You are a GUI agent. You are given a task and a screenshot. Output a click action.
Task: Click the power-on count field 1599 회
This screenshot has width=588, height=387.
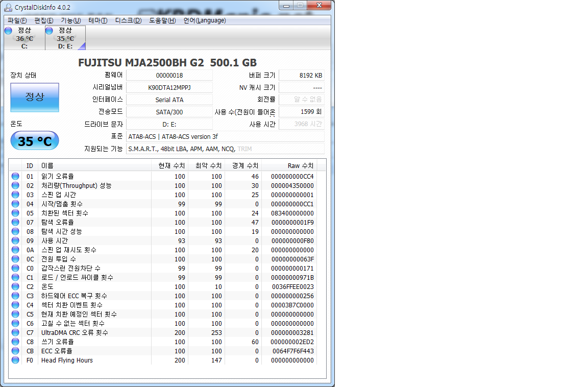click(302, 112)
